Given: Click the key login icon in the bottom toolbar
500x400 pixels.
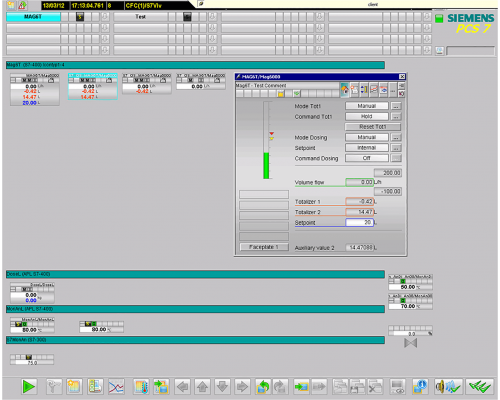Looking at the screenshot, I should click(x=53, y=387).
